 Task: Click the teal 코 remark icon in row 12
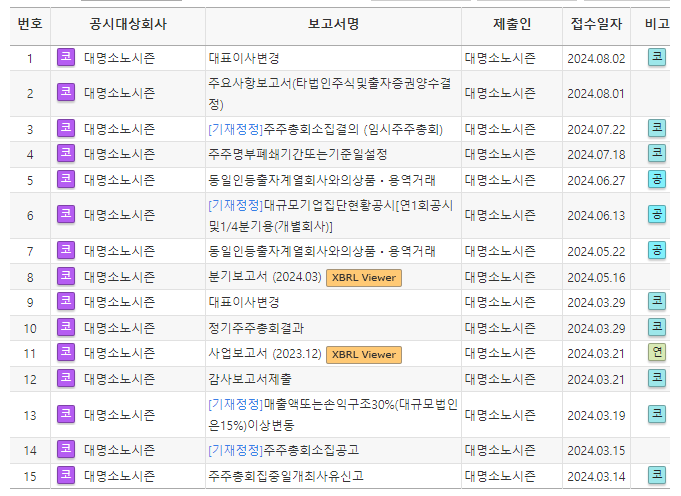pos(657,379)
